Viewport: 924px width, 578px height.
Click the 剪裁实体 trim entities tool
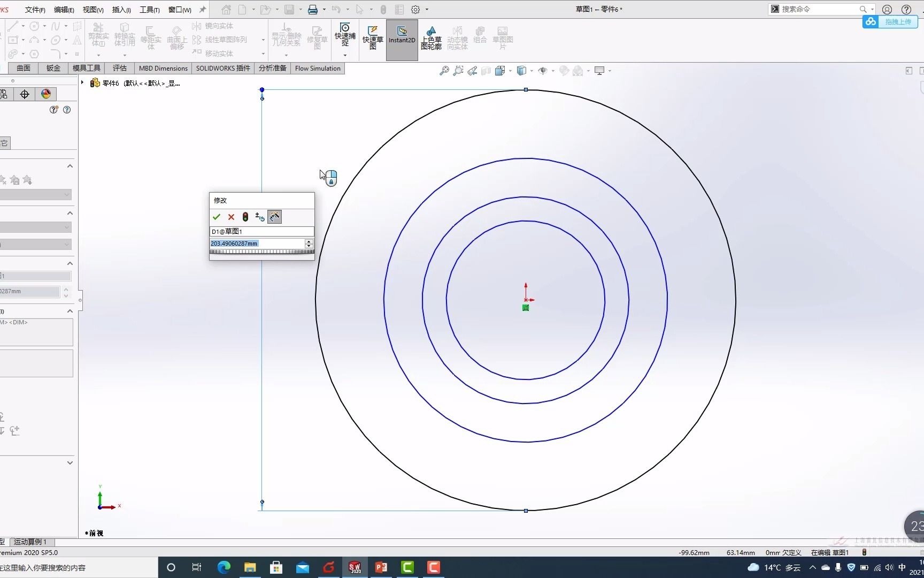tap(98, 35)
